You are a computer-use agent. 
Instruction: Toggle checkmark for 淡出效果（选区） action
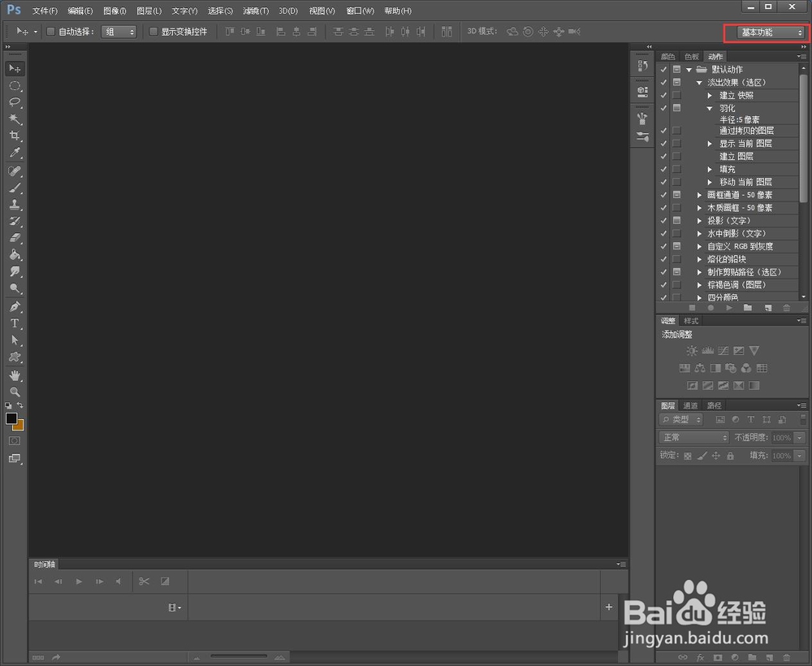[663, 82]
